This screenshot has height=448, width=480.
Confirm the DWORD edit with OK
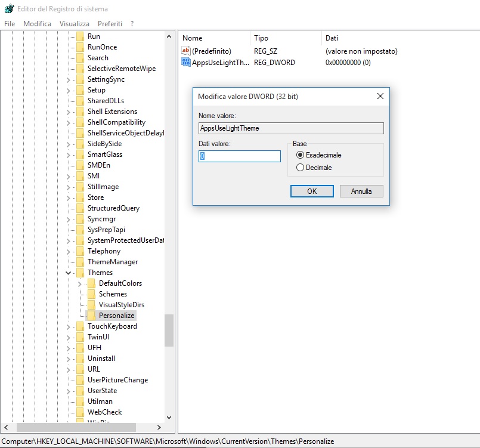(x=312, y=191)
